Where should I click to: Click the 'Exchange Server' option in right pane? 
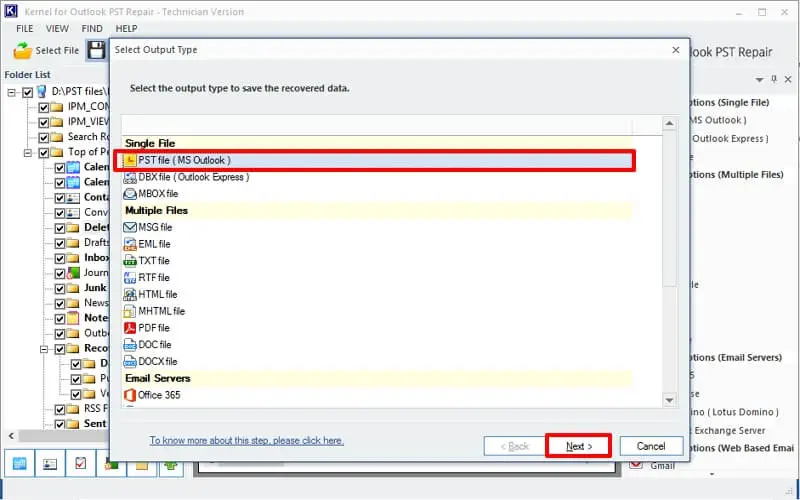pos(729,431)
